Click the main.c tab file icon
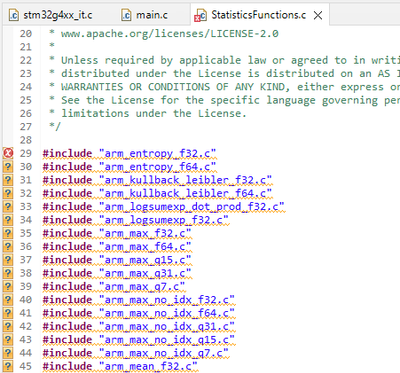This screenshot has height=373, width=400. pyautogui.click(x=126, y=15)
